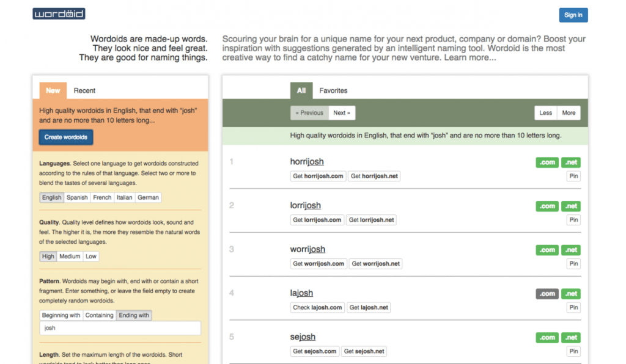
Task: Set quality to Low
Action: click(91, 257)
